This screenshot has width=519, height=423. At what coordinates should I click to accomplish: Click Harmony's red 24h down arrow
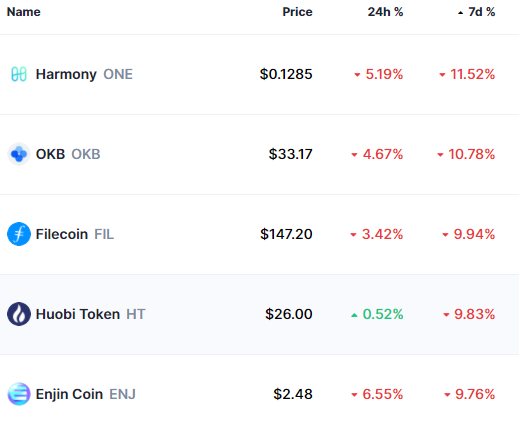pyautogui.click(x=357, y=75)
